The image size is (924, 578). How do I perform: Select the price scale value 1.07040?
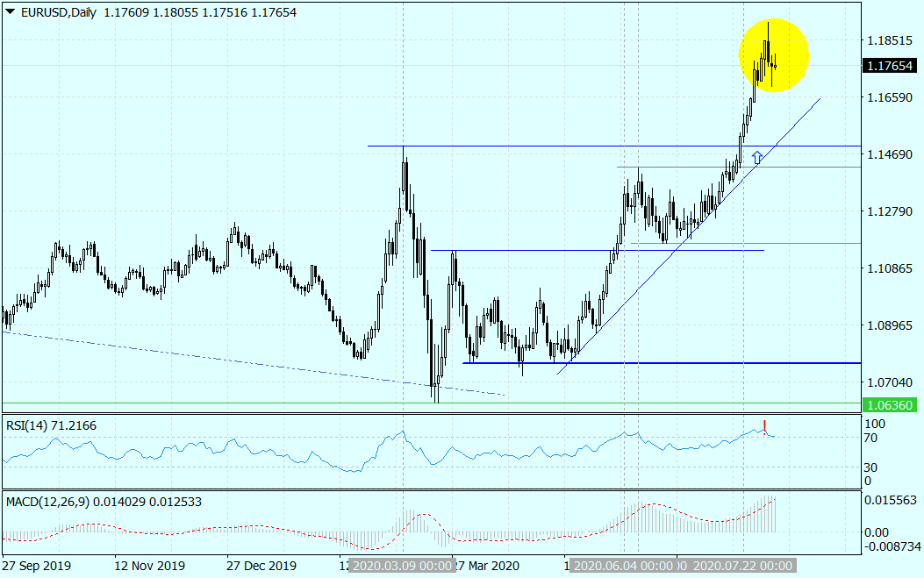click(890, 382)
